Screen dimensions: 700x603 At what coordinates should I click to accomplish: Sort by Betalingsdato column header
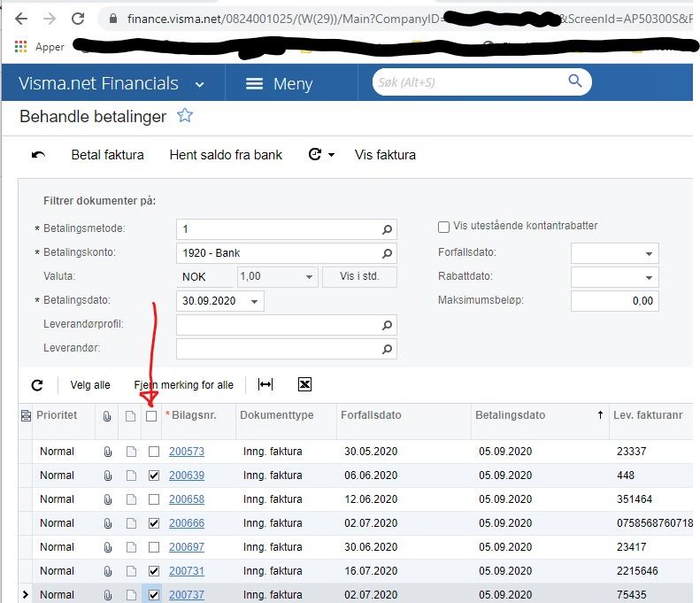pyautogui.click(x=511, y=415)
